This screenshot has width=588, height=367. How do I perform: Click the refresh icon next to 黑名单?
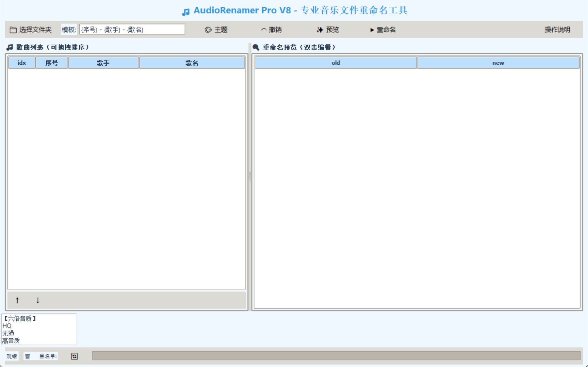pyautogui.click(x=74, y=356)
